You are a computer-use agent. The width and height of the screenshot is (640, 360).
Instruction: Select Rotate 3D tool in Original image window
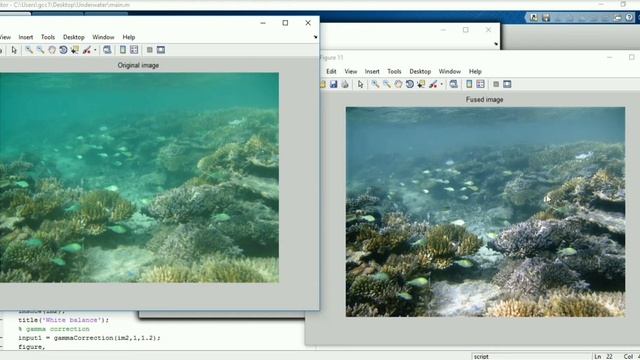pyautogui.click(x=63, y=50)
